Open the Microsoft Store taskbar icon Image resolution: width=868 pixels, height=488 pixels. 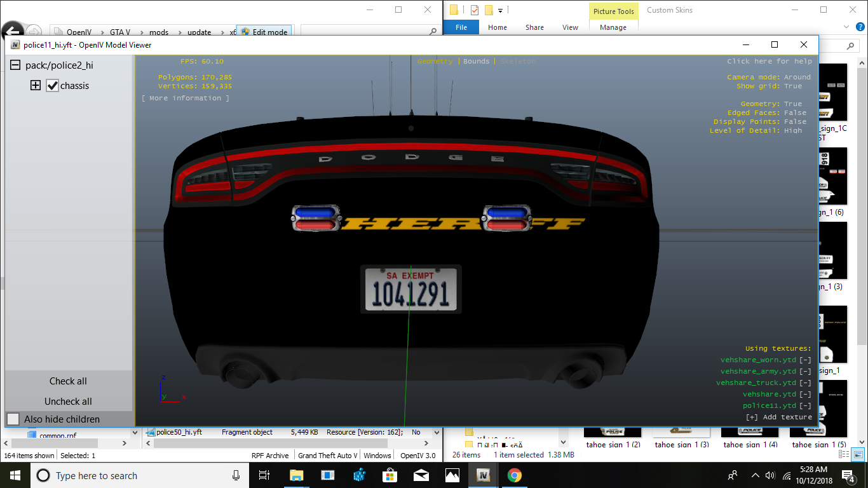[x=390, y=475]
